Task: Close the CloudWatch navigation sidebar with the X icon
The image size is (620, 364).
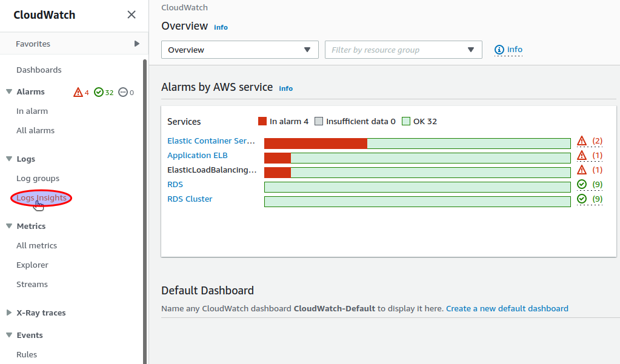Action: 132,15
